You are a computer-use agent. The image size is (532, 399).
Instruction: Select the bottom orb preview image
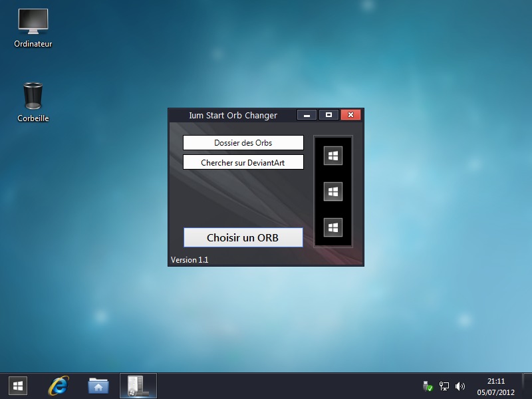[x=333, y=227]
